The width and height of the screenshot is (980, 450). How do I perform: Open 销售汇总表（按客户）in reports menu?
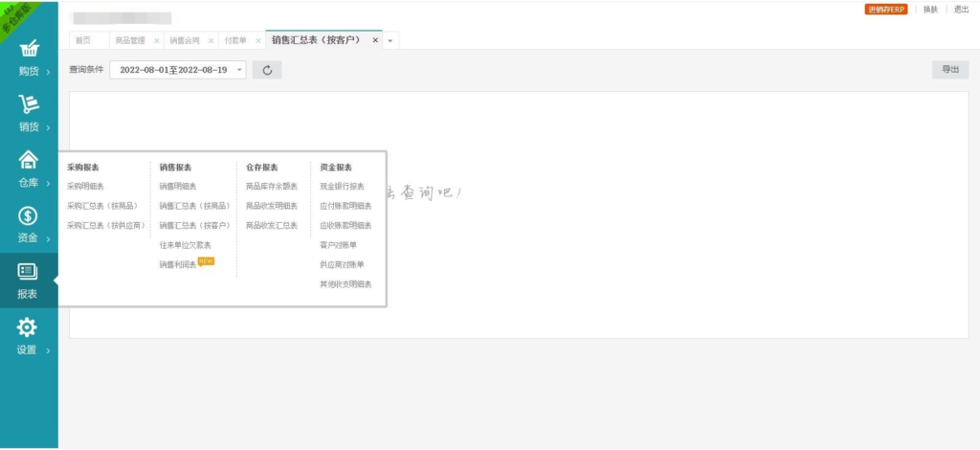194,225
